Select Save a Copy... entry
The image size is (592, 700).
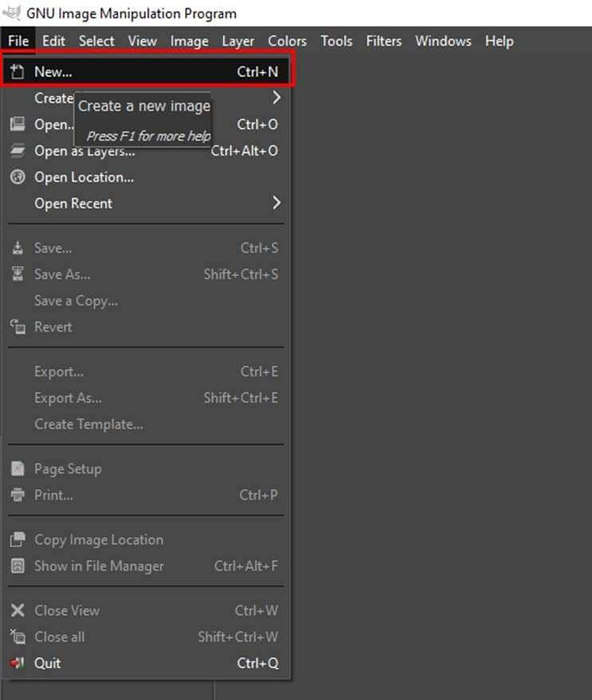point(77,301)
